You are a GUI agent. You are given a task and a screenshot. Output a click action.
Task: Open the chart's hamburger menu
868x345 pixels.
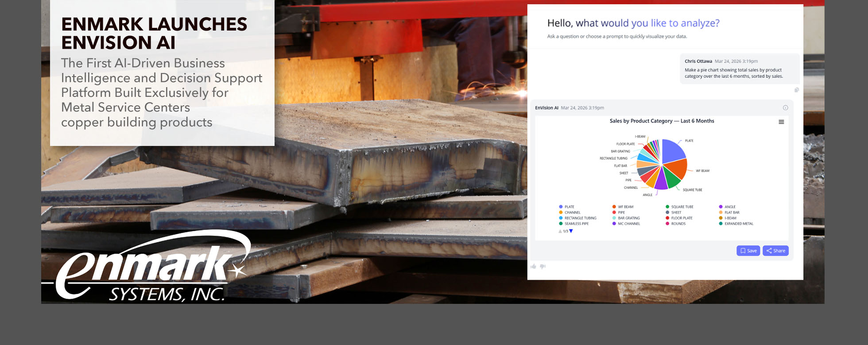pos(781,122)
